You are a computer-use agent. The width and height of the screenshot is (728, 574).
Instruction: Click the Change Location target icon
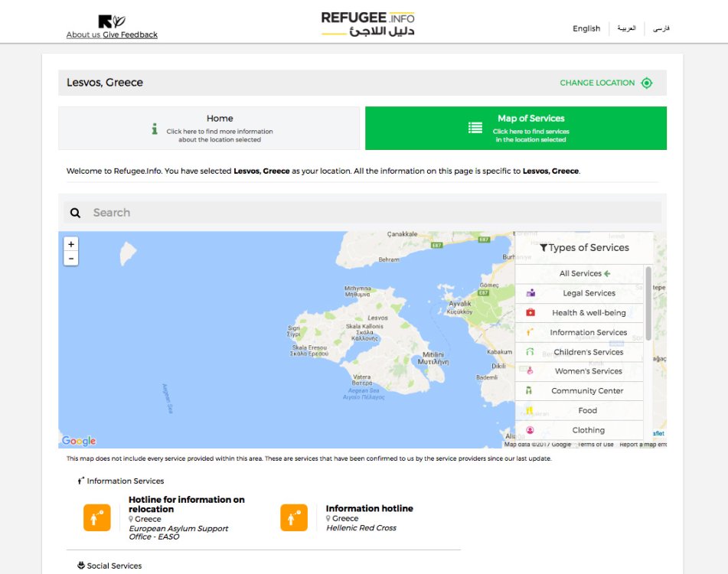(646, 83)
